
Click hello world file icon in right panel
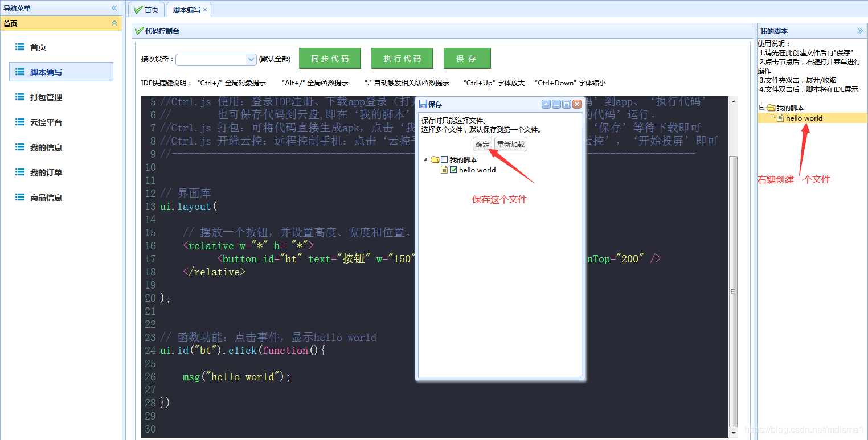click(x=780, y=118)
